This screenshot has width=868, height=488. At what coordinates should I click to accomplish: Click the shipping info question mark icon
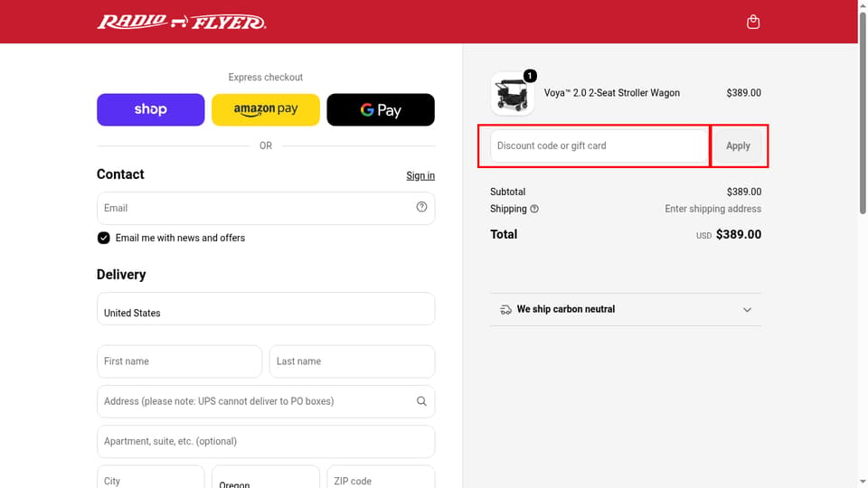tap(534, 209)
